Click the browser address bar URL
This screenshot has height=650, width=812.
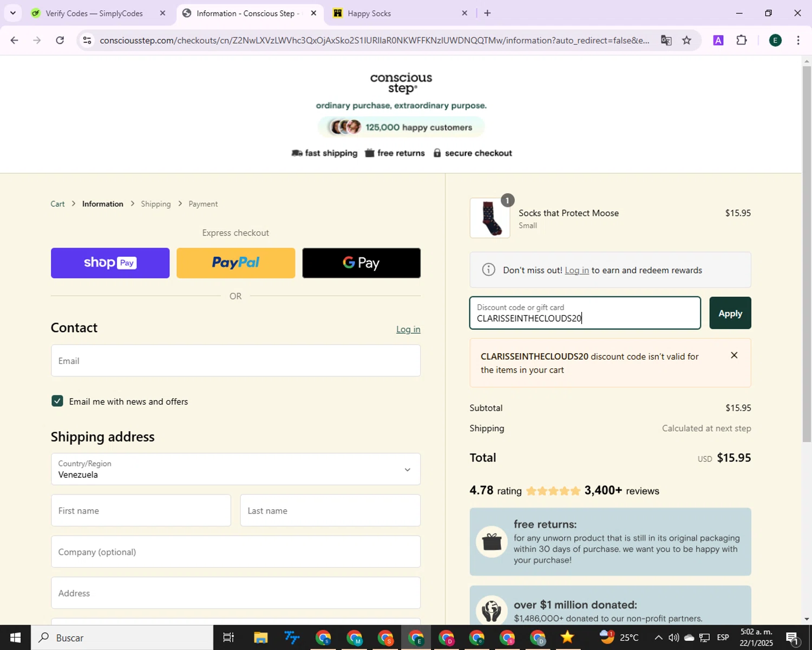click(x=375, y=40)
